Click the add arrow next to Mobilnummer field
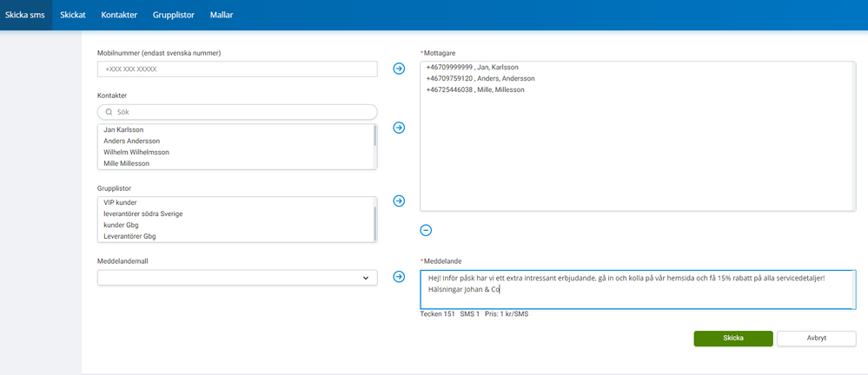Image resolution: width=868 pixels, height=375 pixels. click(399, 69)
